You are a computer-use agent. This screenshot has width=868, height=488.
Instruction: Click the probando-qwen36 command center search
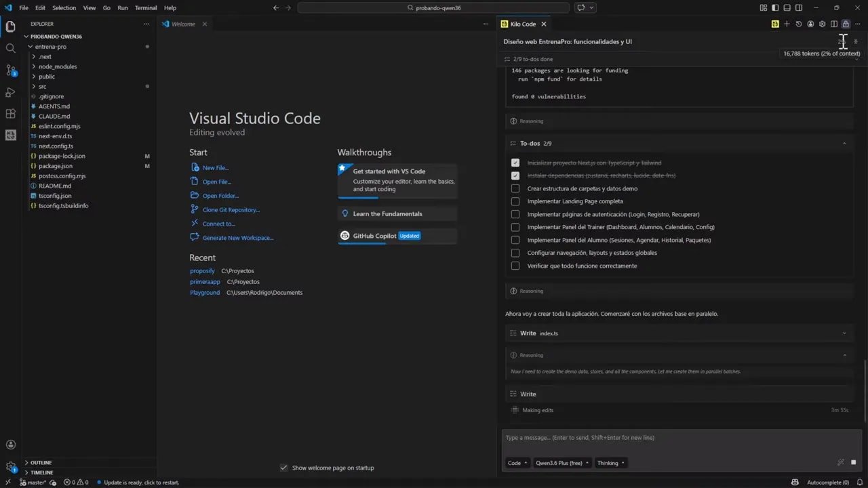point(433,7)
